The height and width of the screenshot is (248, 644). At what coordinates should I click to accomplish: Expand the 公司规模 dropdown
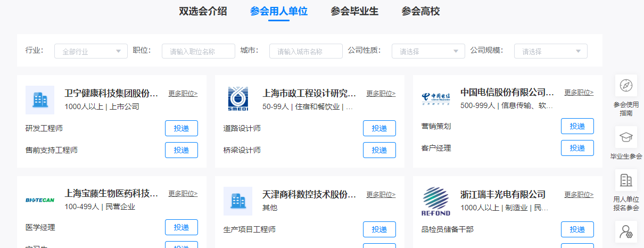point(551,51)
